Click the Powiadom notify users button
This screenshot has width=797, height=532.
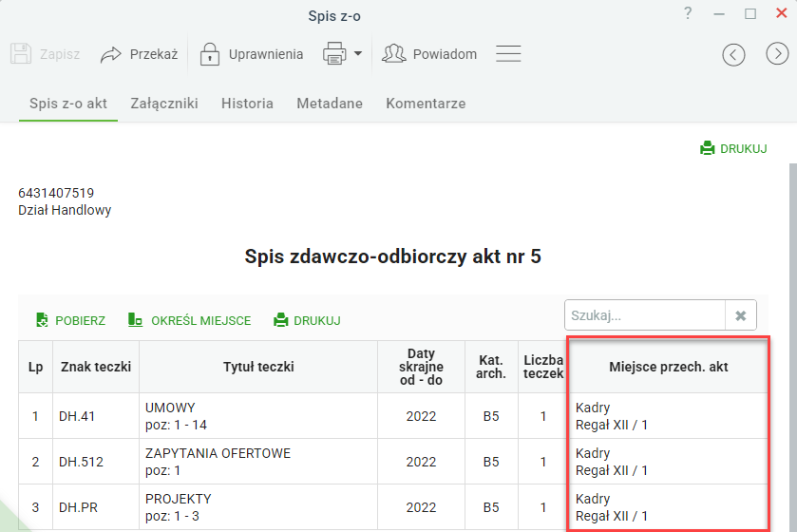click(x=429, y=54)
